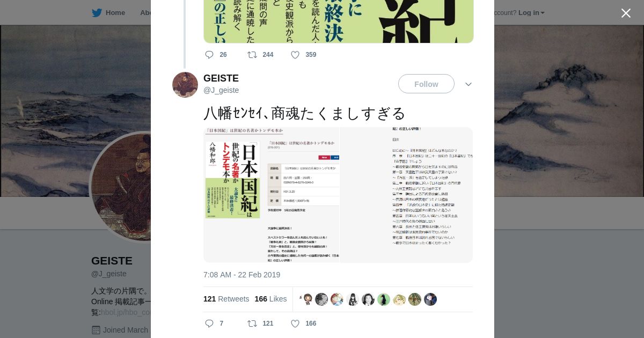Open the table of contents image on right
Screen dimensions: 644x338
click(406, 195)
